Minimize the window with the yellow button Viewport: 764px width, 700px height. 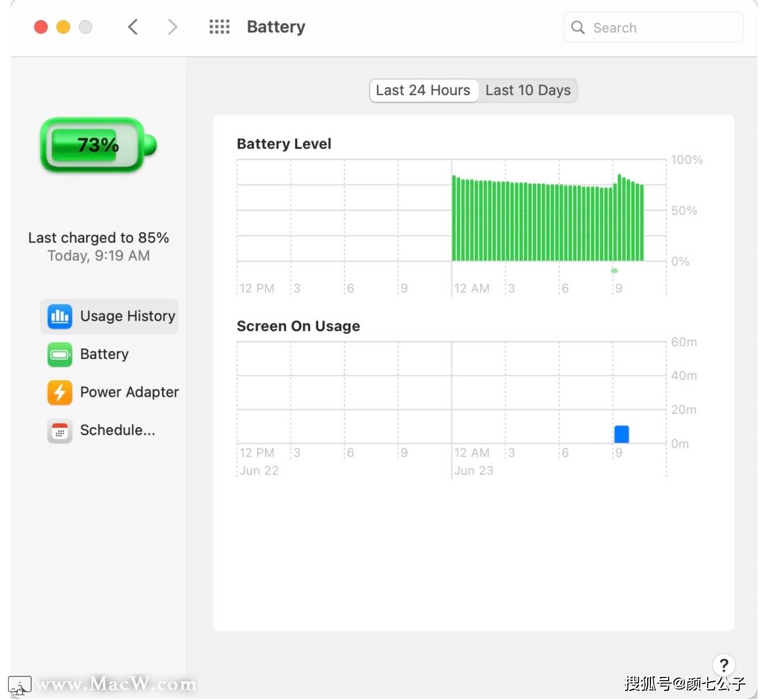pyautogui.click(x=63, y=27)
